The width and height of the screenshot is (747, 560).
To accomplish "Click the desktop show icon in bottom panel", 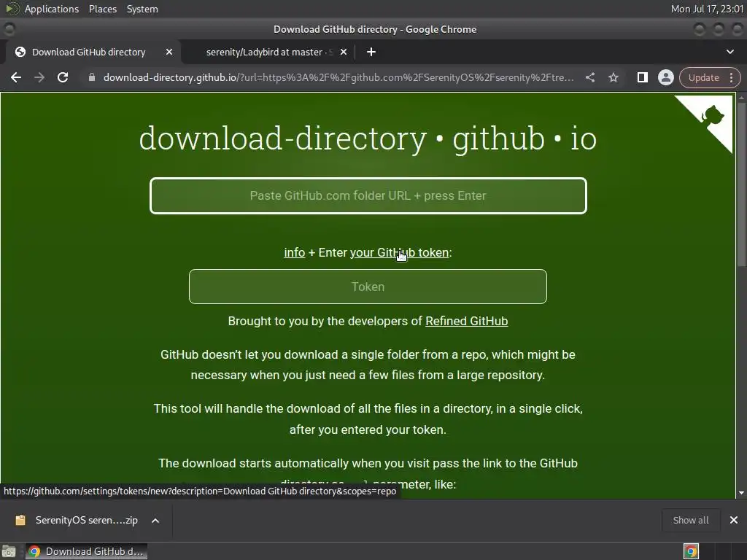I will point(9,551).
